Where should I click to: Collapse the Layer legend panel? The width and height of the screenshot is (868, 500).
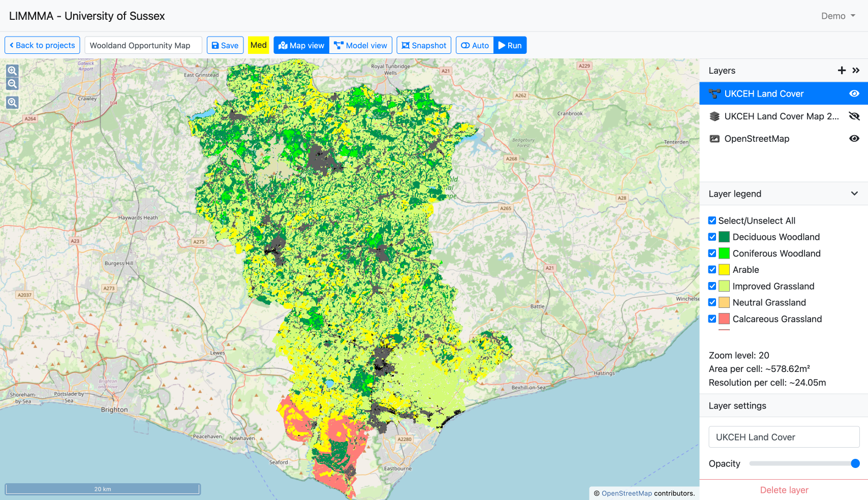point(854,194)
